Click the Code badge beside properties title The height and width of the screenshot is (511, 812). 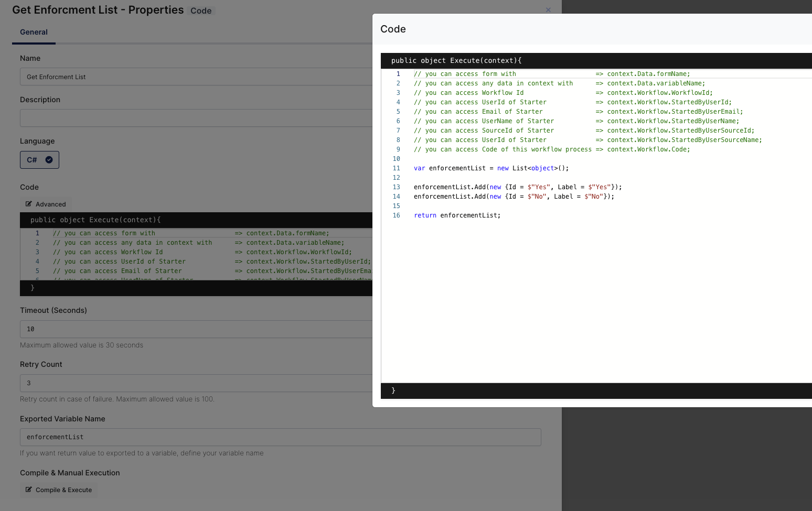point(201,11)
